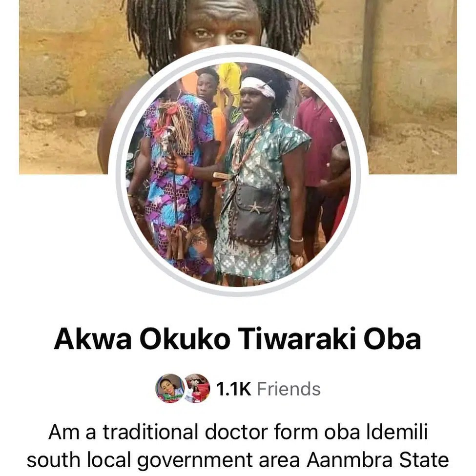Open the circular profile picture
476x476 pixels.
click(x=238, y=174)
